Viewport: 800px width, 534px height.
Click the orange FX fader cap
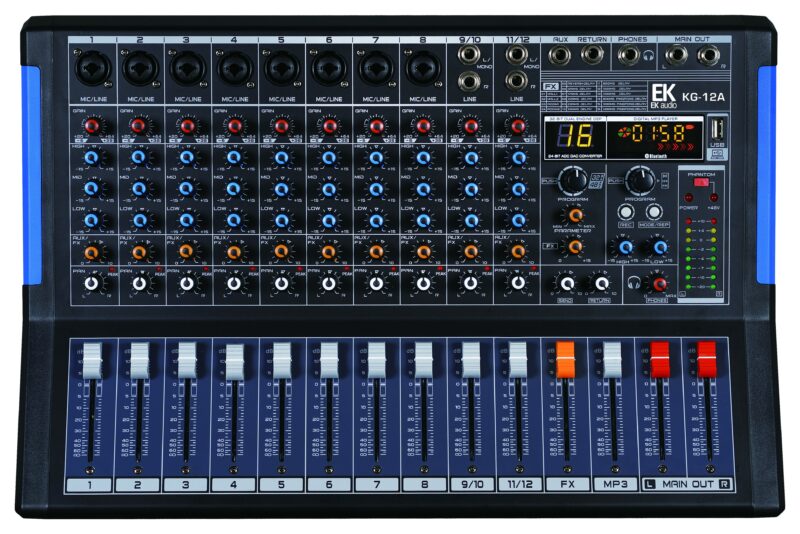(565, 360)
